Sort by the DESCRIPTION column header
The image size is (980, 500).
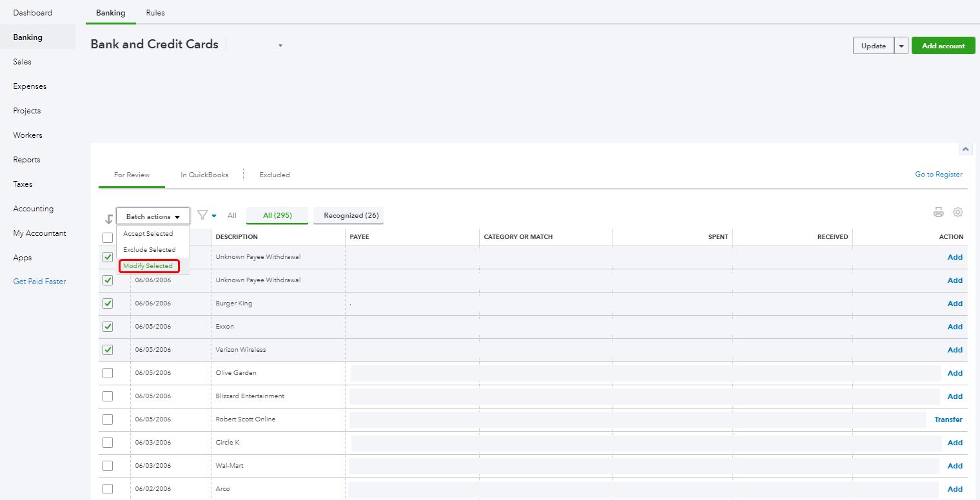coord(237,237)
